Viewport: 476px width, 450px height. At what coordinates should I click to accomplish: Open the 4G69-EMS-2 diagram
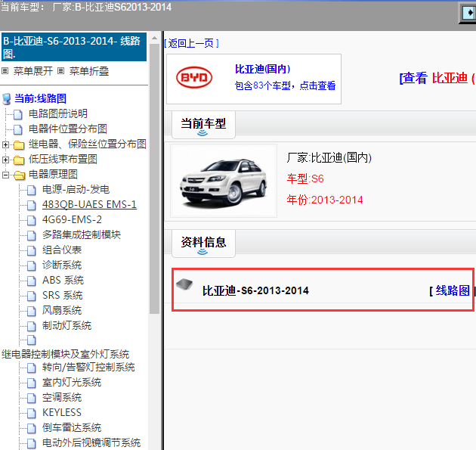tap(72, 219)
